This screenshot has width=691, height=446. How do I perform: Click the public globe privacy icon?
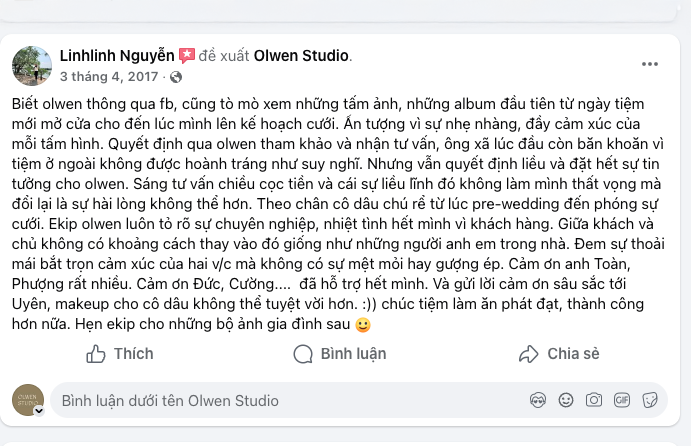[x=177, y=76]
